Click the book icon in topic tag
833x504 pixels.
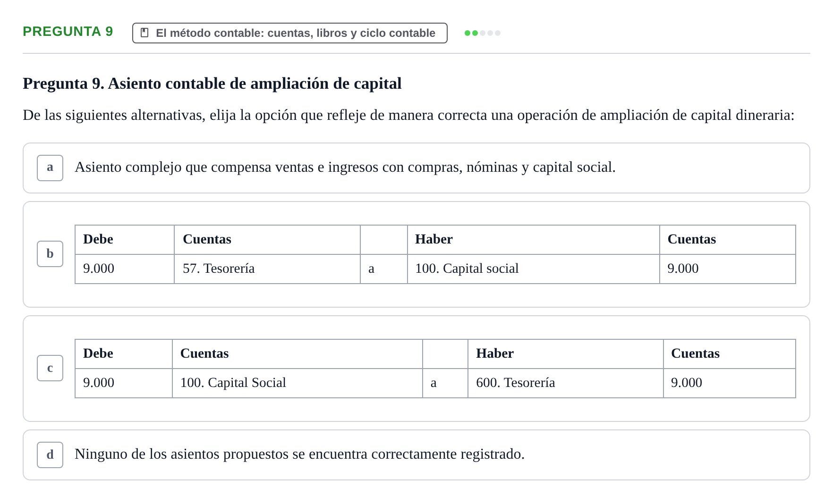click(x=144, y=33)
